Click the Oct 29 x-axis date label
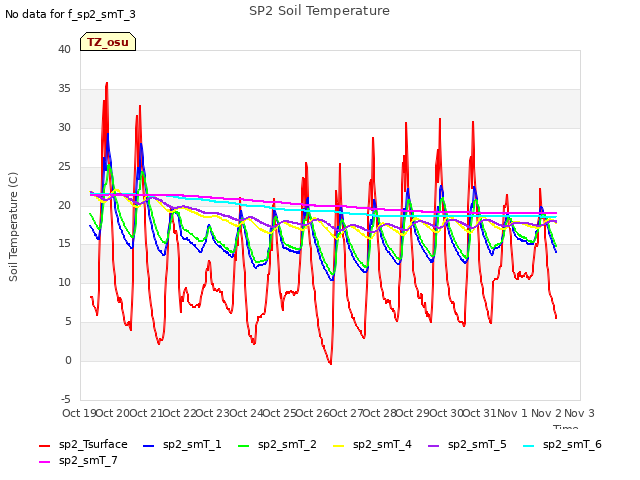 pos(412,413)
